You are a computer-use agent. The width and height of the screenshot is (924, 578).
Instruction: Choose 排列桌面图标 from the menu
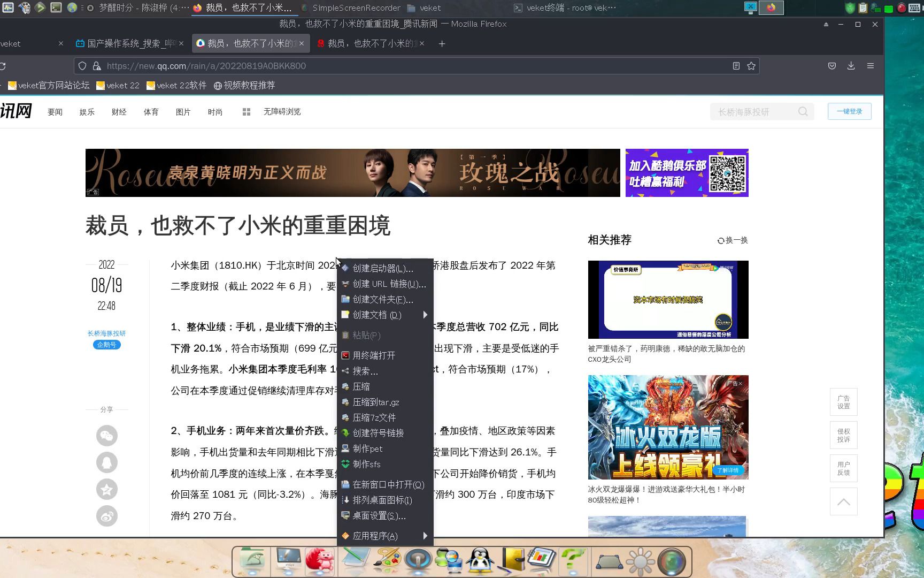pyautogui.click(x=385, y=500)
